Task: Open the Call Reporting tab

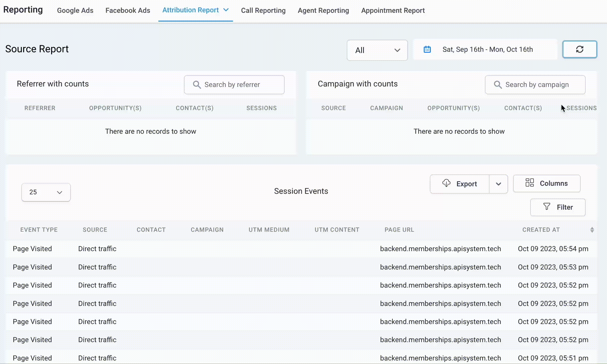Action: tap(263, 11)
